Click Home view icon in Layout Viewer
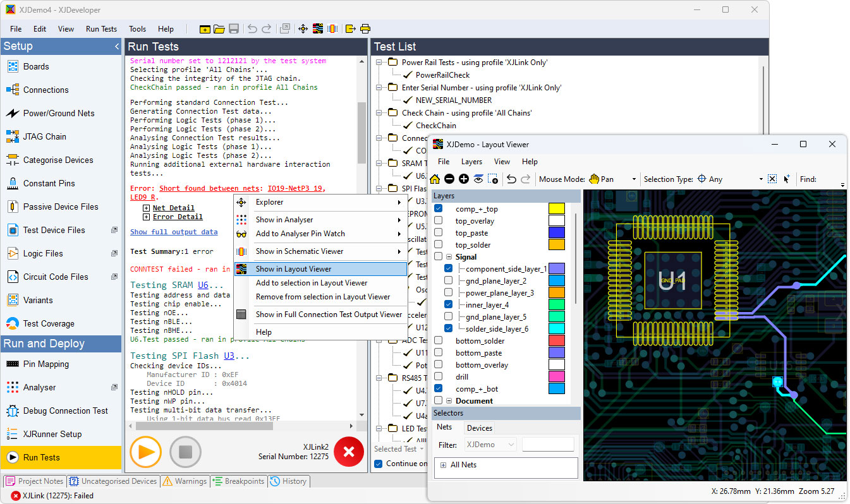This screenshot has width=850, height=504. pos(436,179)
